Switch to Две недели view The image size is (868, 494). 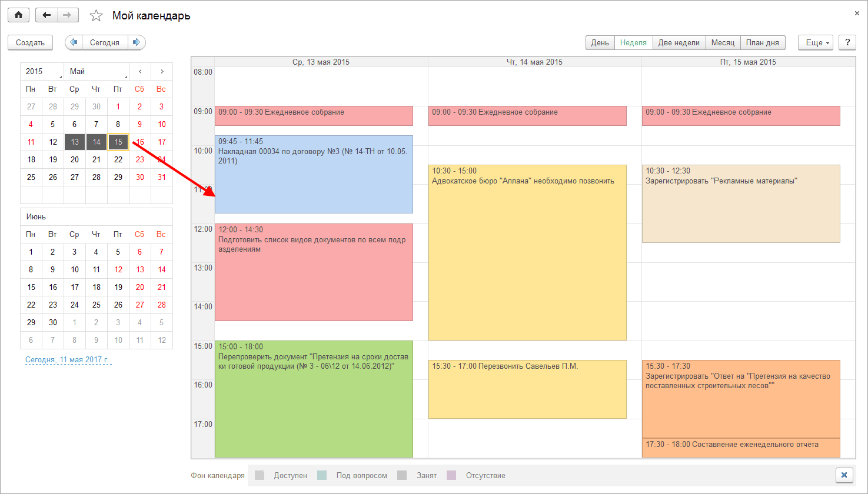(679, 42)
